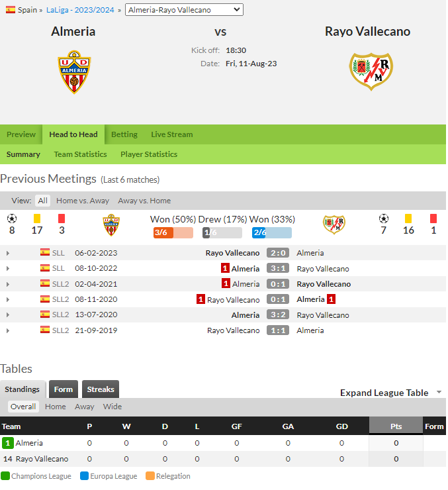The height and width of the screenshot is (490, 448).
Task: Click Rayo Vallecano's yellow card icon
Action: [x=408, y=219]
